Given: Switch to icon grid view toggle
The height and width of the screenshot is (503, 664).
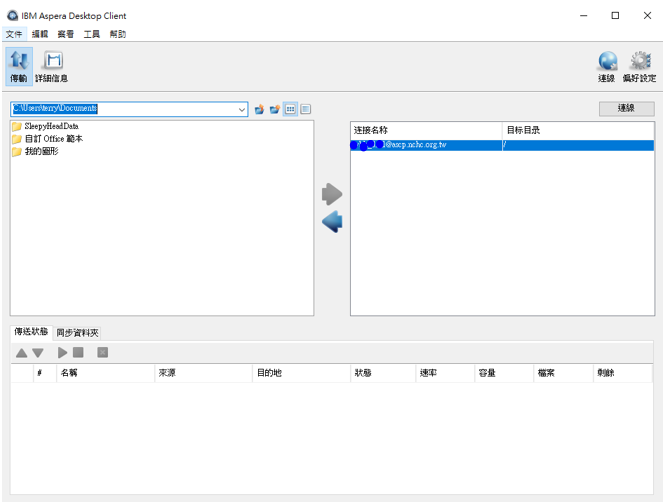Looking at the screenshot, I should tap(290, 109).
